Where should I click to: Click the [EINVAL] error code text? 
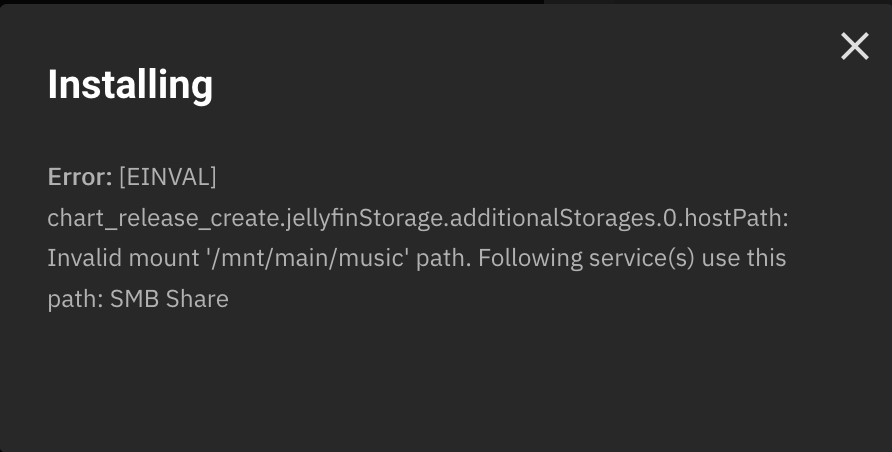pyautogui.click(x=167, y=177)
